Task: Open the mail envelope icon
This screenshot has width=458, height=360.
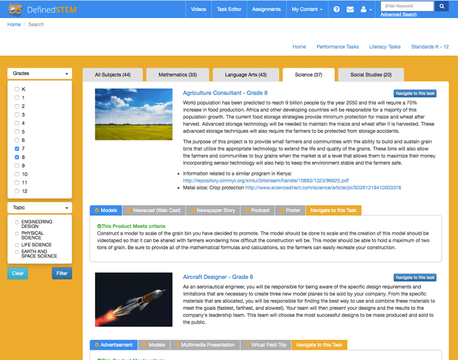Action: (350, 9)
